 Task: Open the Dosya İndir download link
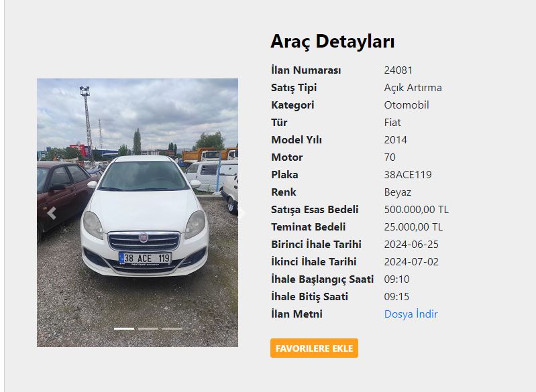click(411, 314)
